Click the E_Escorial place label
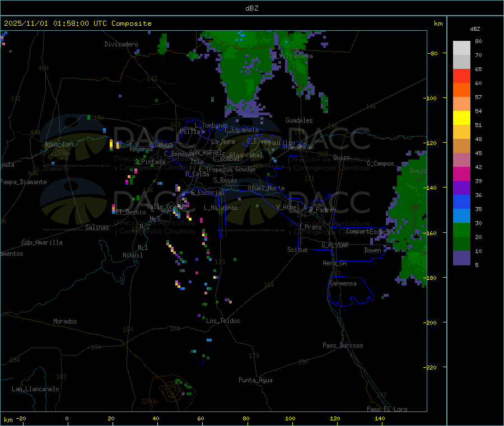This screenshot has width=504, height=426. tap(208, 193)
